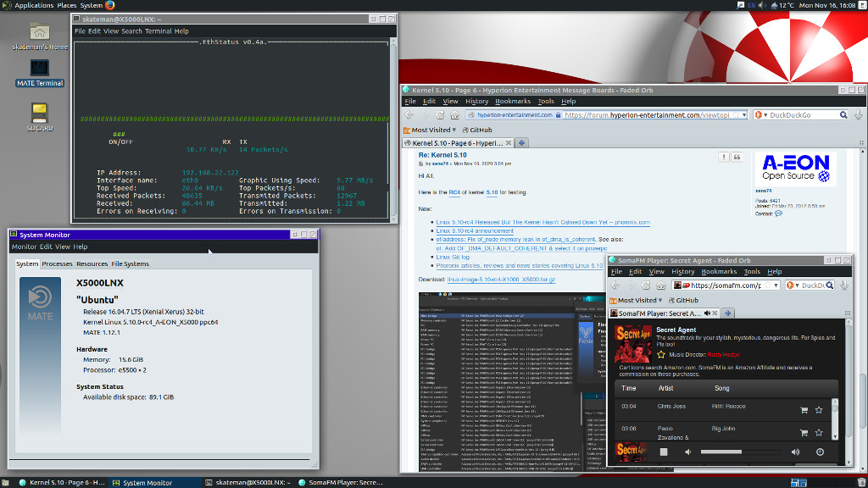Image resolution: width=868 pixels, height=488 pixels.
Task: Open History menu in SomaFM window
Action: [x=682, y=272]
